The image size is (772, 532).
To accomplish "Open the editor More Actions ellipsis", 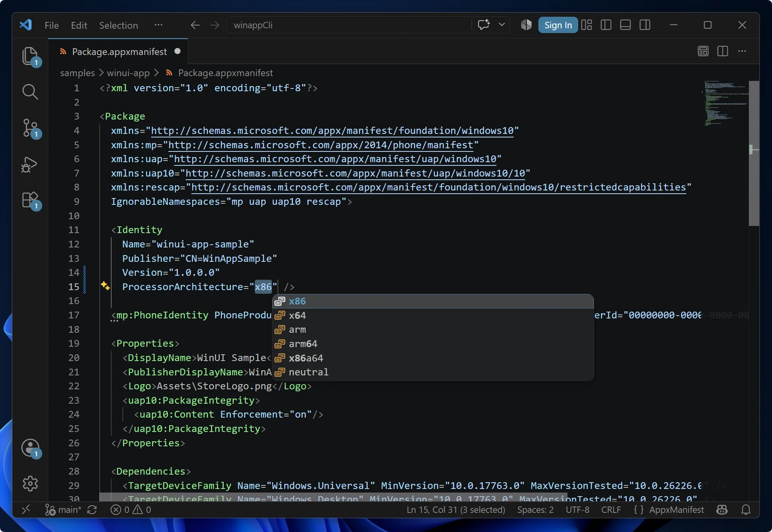I will pos(742,51).
